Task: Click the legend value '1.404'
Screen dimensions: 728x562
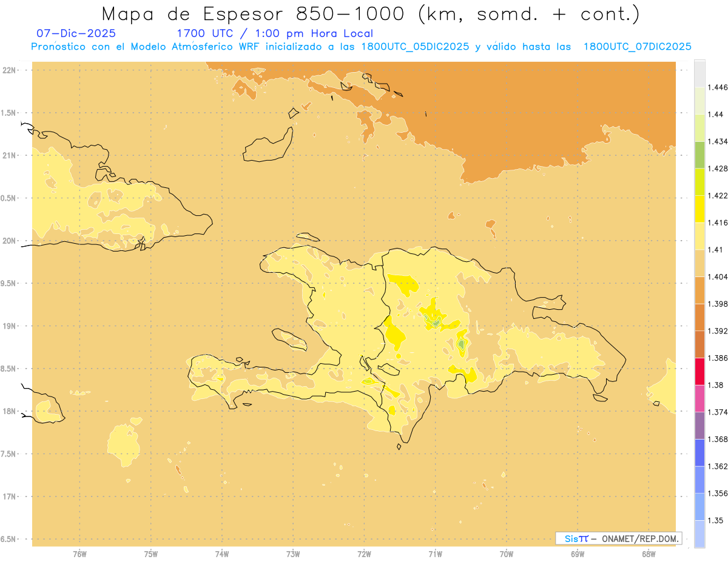Action: click(718, 277)
